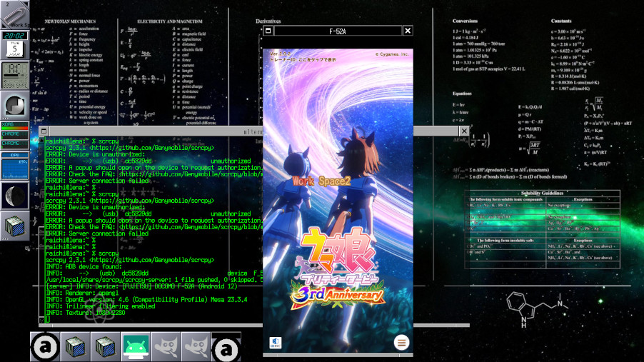
Task: Click the F-52A window title bar
Action: coord(338,31)
